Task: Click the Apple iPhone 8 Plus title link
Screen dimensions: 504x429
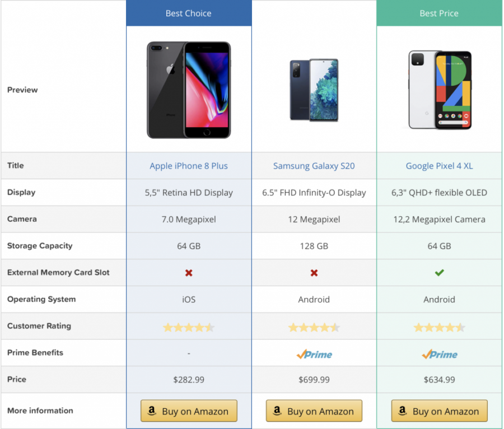Action: pyautogui.click(x=189, y=166)
